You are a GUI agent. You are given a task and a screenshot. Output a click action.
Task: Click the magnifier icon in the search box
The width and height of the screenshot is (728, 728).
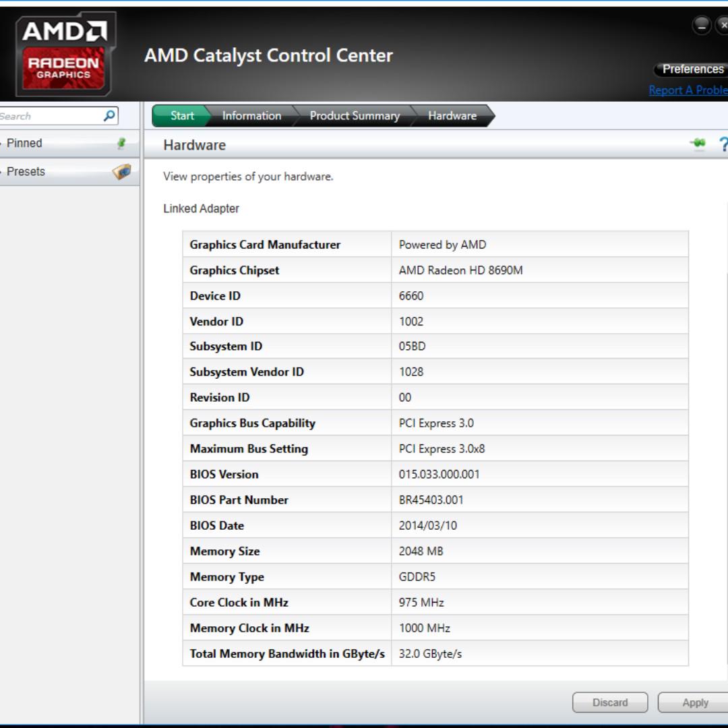point(109,116)
